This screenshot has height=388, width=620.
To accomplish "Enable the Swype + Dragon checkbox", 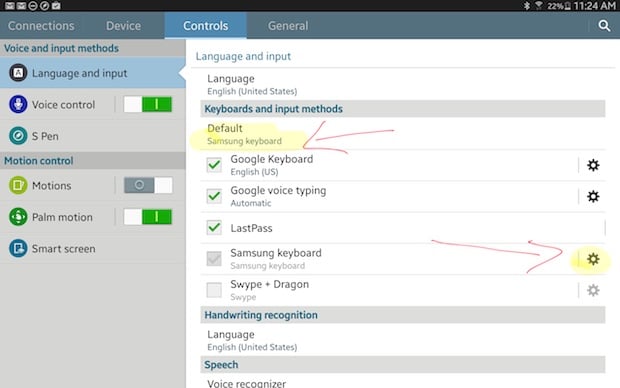I will [x=214, y=290].
